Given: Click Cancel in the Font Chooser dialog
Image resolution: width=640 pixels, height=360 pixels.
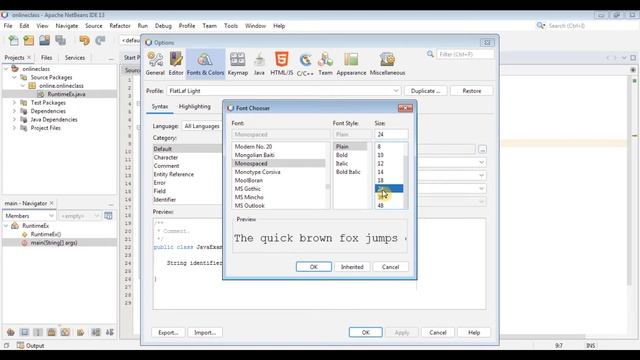Looking at the screenshot, I should coord(390,267).
